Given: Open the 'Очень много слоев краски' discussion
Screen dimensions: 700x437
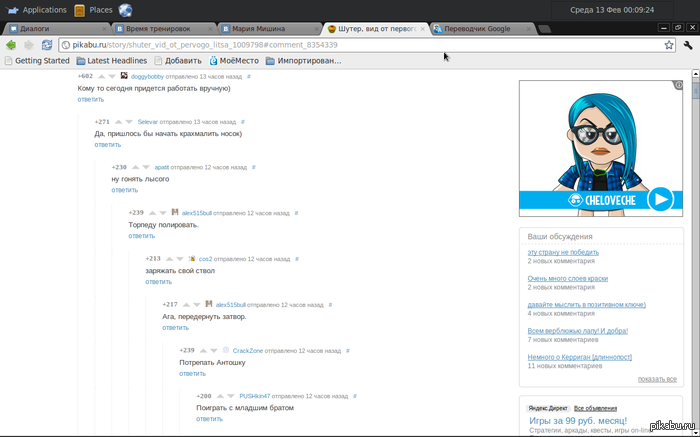Looking at the screenshot, I should (x=567, y=279).
